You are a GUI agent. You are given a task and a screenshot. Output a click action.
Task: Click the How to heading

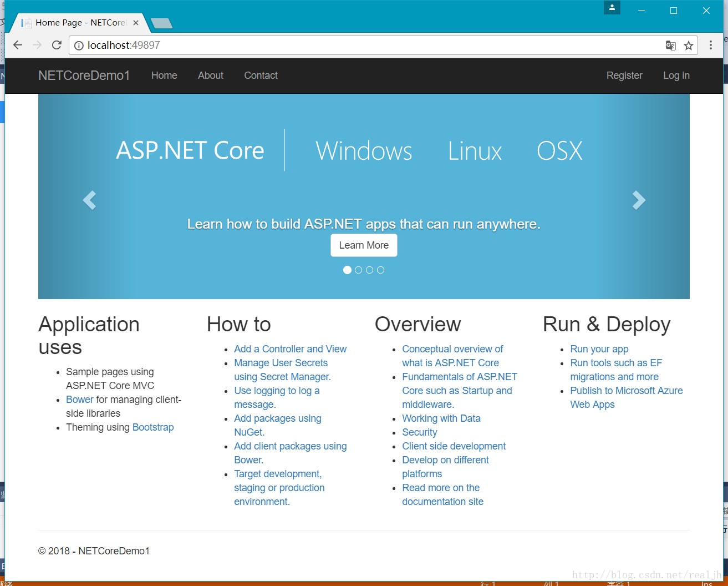239,324
